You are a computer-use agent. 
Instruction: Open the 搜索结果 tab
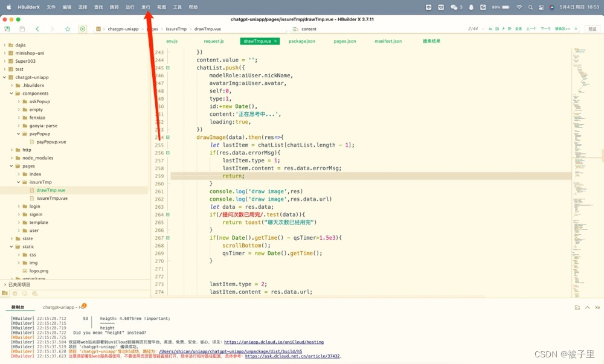click(x=431, y=41)
